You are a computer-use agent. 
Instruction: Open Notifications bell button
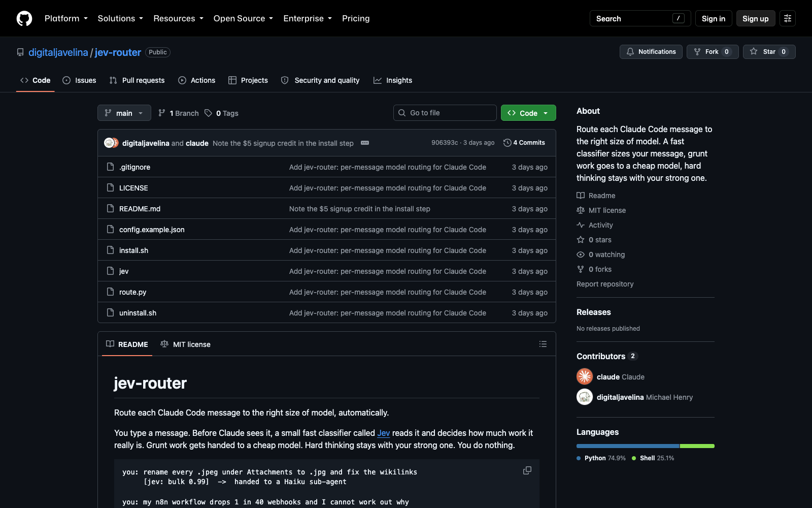(x=651, y=52)
